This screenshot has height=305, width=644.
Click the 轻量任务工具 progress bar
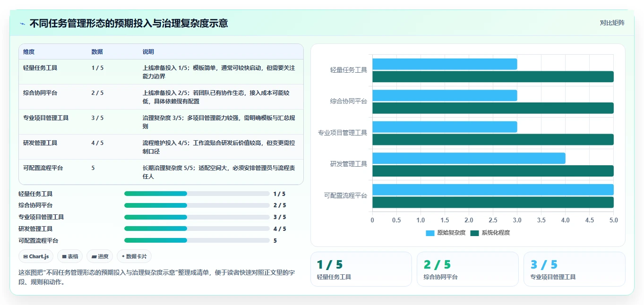tap(197, 194)
